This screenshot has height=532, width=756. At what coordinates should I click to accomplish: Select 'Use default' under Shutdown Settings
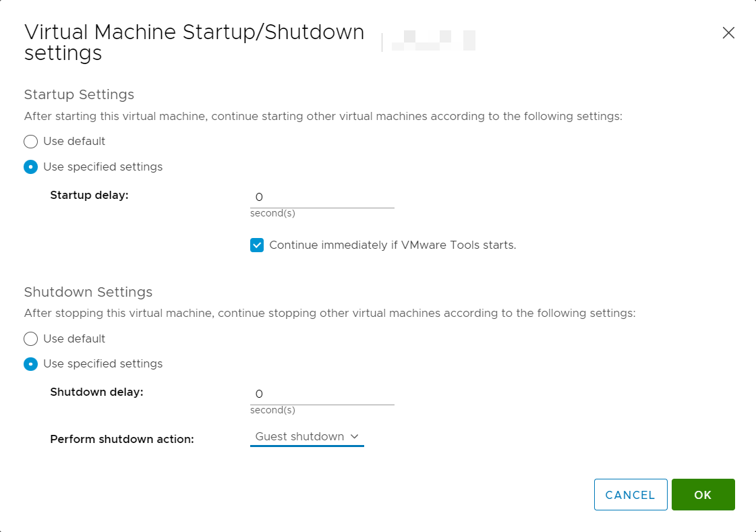[31, 338]
